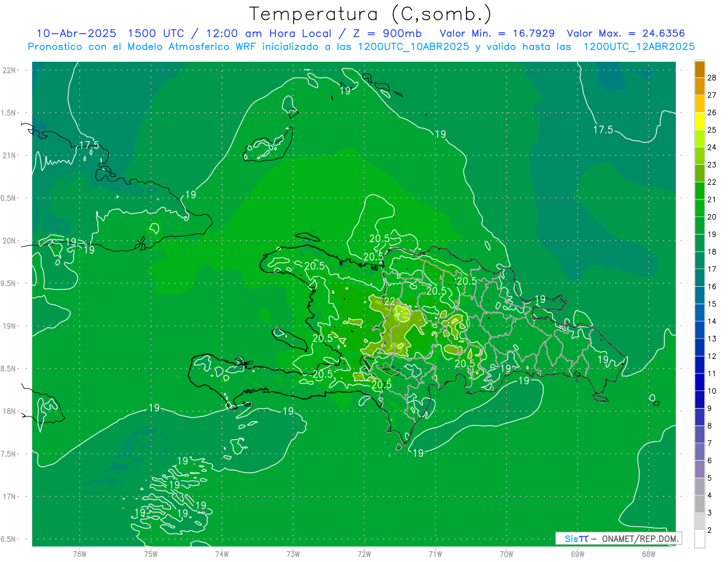This screenshot has width=728, height=562.
Task: Click the '75W' longitude axis label
Action: 150,554
